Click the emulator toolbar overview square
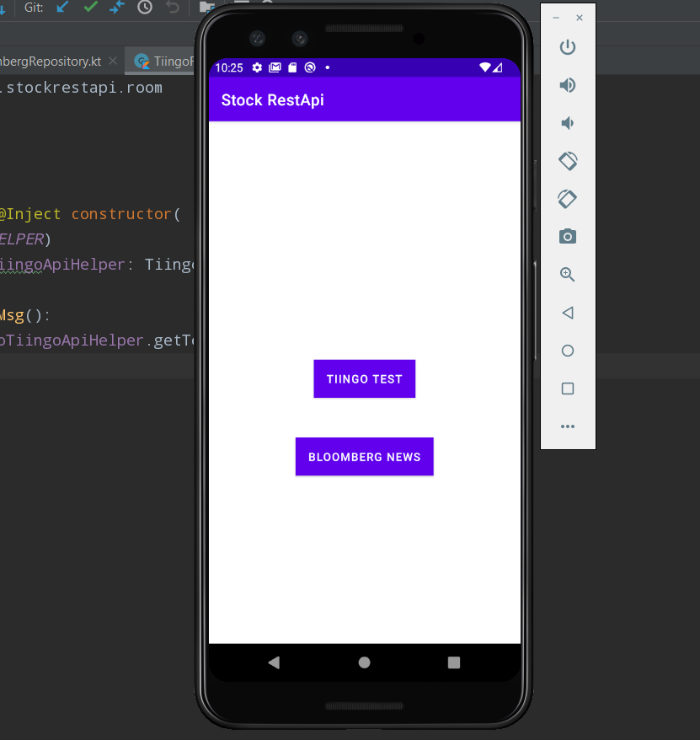700x740 pixels. (568, 389)
